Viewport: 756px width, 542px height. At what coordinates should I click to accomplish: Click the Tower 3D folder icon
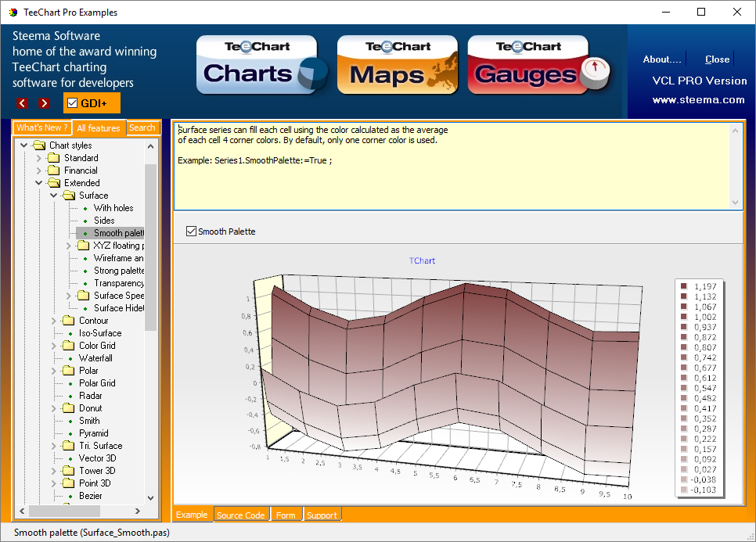pos(68,471)
